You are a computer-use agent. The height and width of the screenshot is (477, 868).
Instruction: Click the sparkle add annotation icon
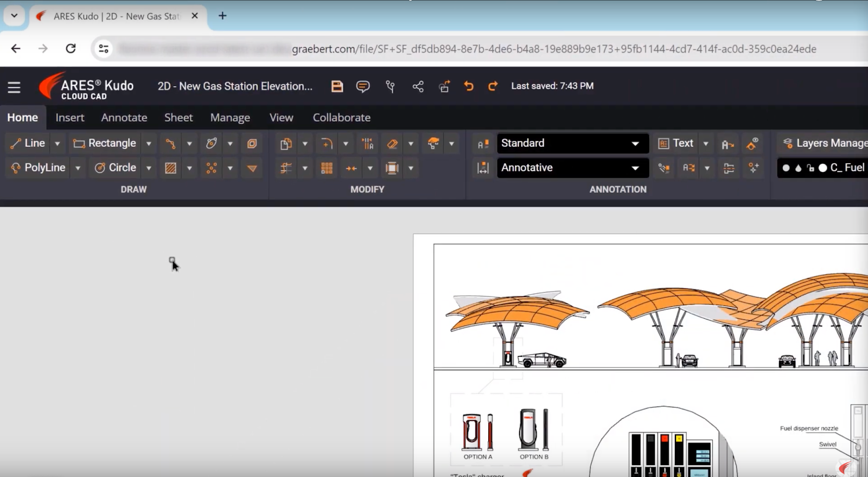pos(754,168)
